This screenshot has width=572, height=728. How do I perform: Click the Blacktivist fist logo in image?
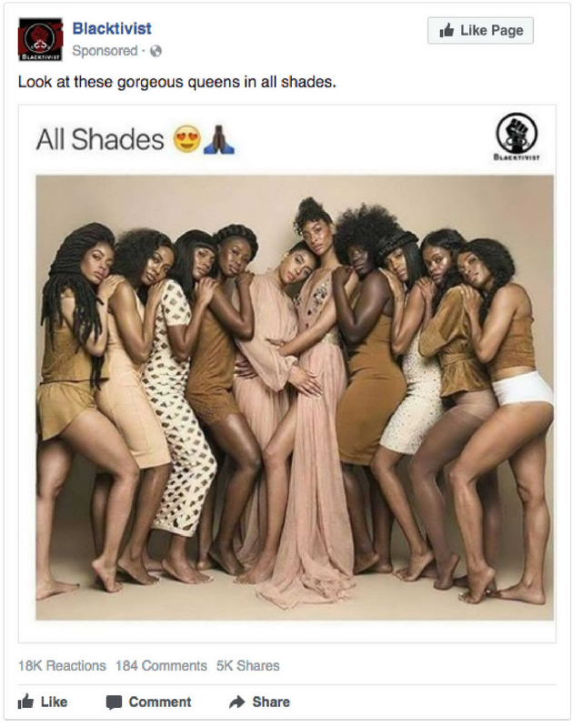517,136
